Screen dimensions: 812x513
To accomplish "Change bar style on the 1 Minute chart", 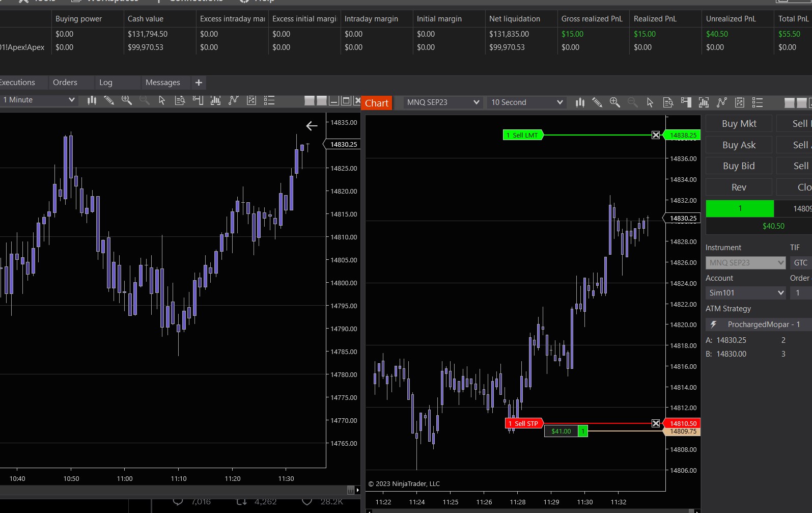I will click(x=92, y=100).
